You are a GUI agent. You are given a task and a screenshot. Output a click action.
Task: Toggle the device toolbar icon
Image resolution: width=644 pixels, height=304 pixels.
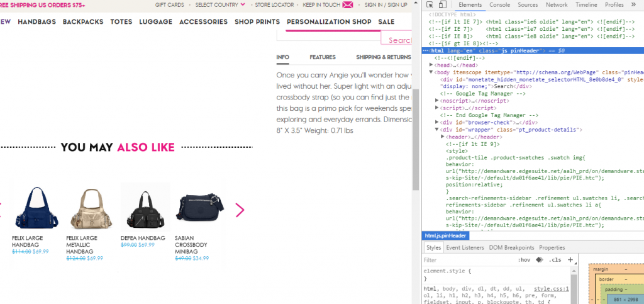coord(442,5)
